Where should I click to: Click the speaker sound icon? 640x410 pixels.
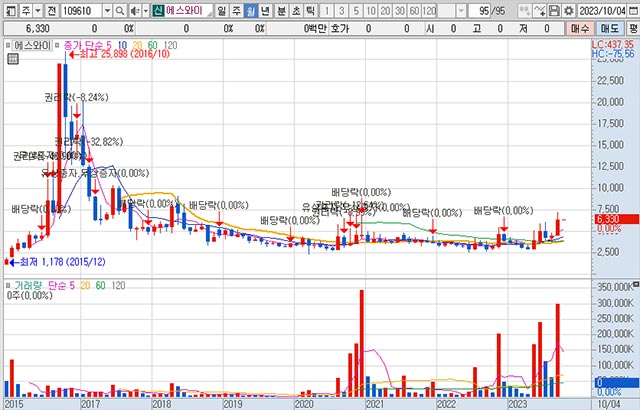point(135,11)
